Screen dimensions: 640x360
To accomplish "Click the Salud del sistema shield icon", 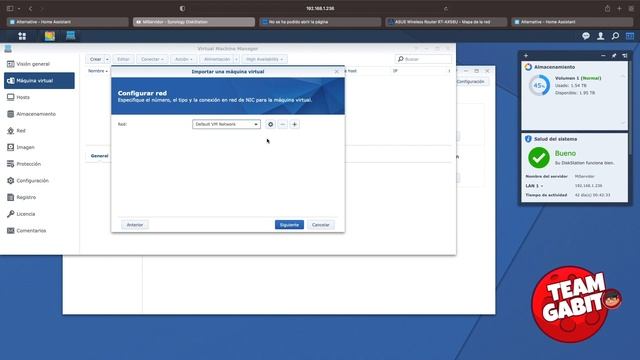I will 528,139.
